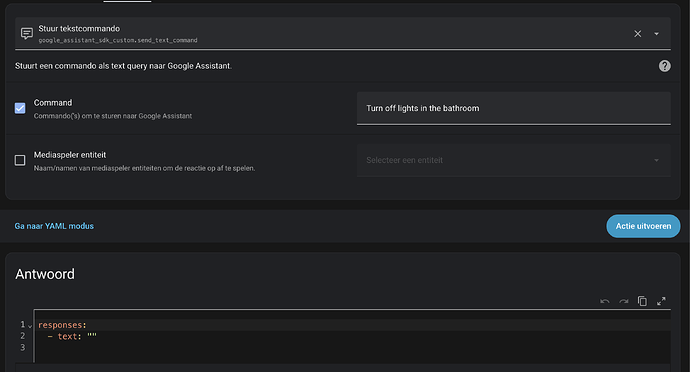Collapse the responses fold on line 1
Viewport: 690px width, 372px height.
30,326
